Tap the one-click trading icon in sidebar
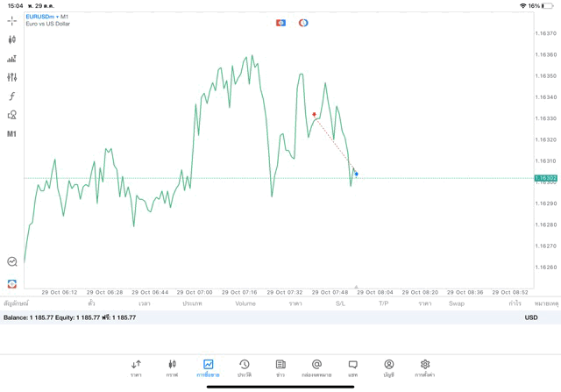Screen dimensions: 561x392 click(x=11, y=283)
